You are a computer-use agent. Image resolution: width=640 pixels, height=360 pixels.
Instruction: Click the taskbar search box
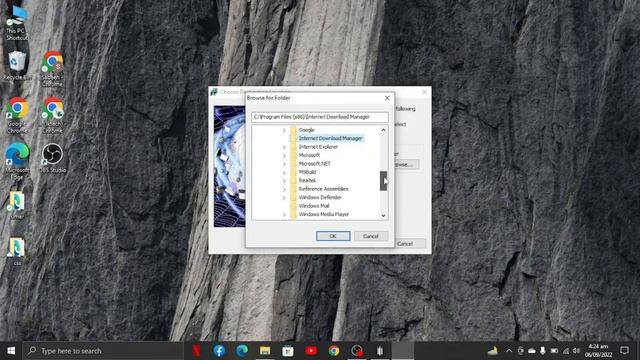tap(103, 351)
